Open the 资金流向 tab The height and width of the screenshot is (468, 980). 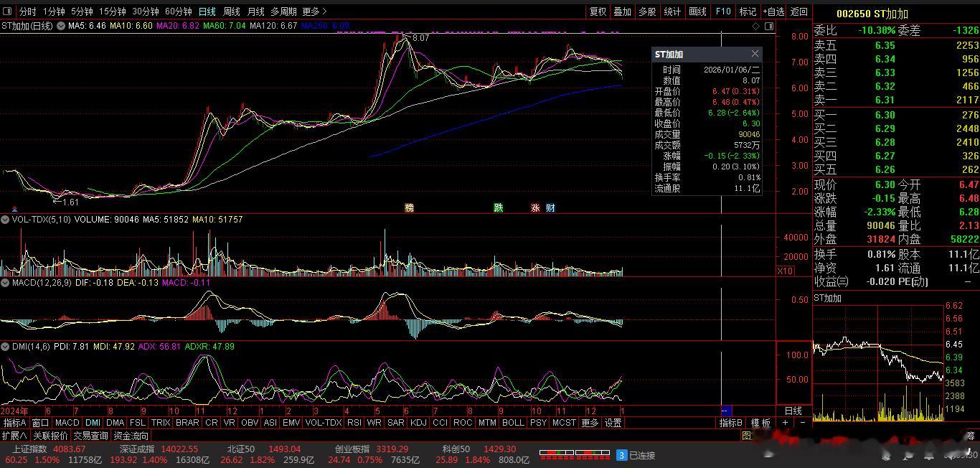pyautogui.click(x=131, y=436)
